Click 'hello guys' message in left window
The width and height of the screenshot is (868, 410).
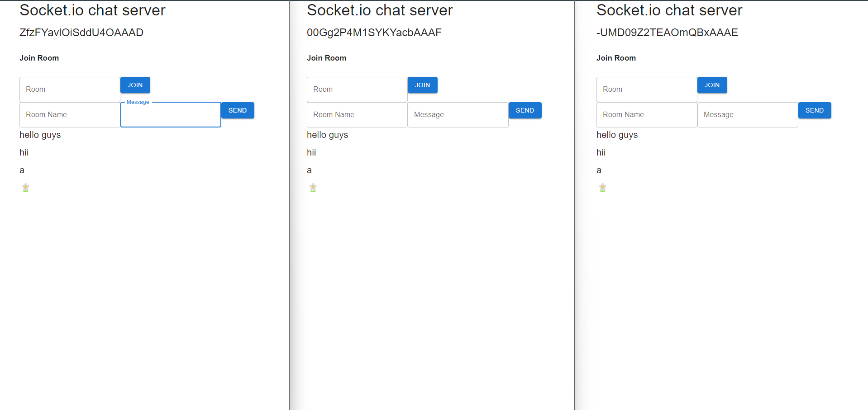40,135
